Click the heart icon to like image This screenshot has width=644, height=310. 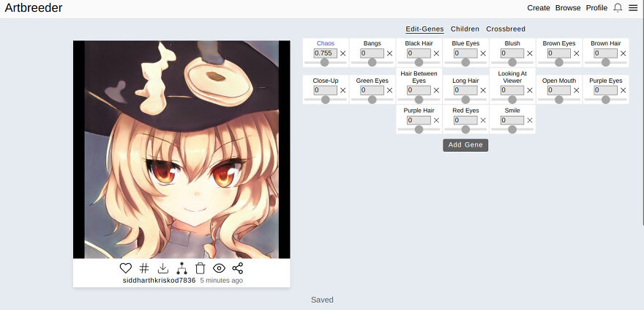[x=126, y=268]
